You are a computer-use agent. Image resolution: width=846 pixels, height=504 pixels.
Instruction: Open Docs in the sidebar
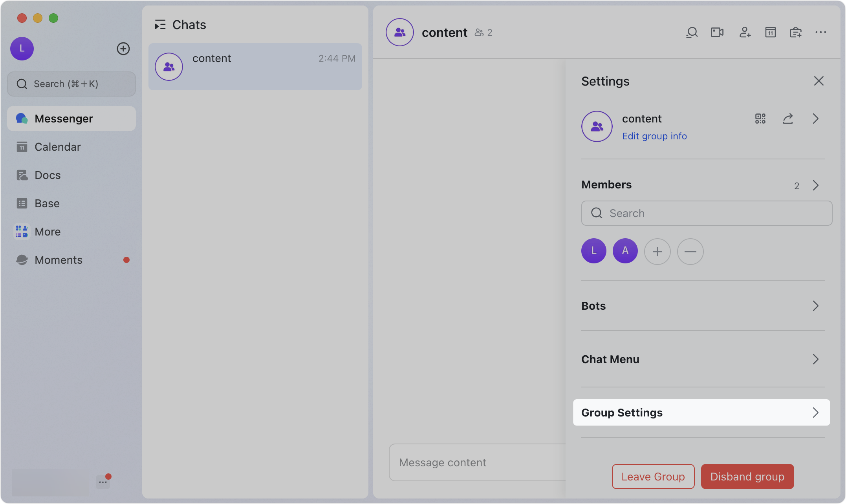click(71, 175)
